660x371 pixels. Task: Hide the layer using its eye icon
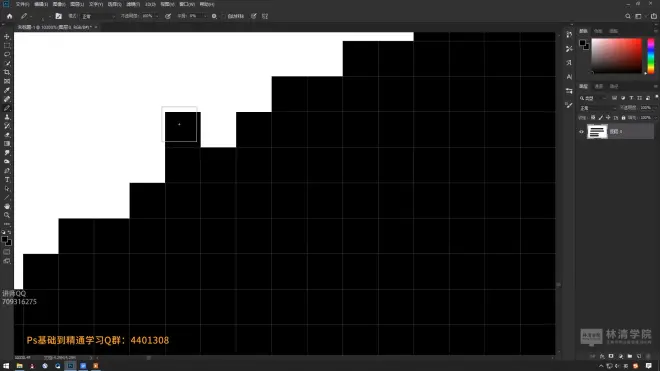pyautogui.click(x=581, y=132)
